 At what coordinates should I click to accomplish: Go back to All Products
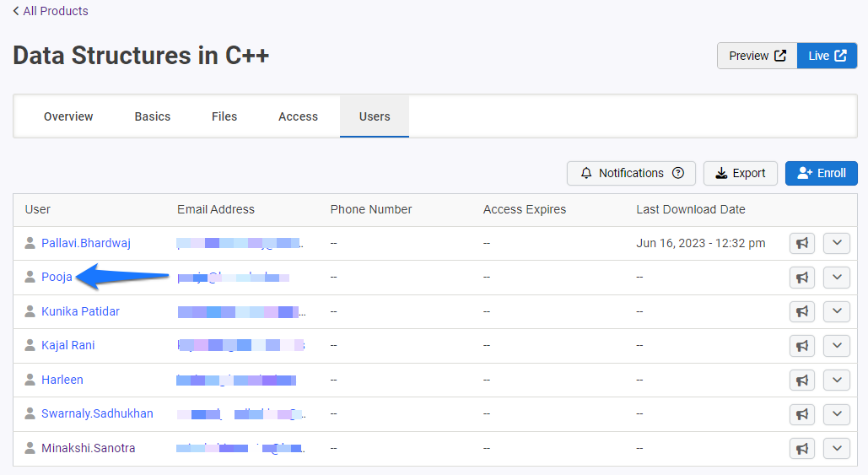[x=51, y=11]
